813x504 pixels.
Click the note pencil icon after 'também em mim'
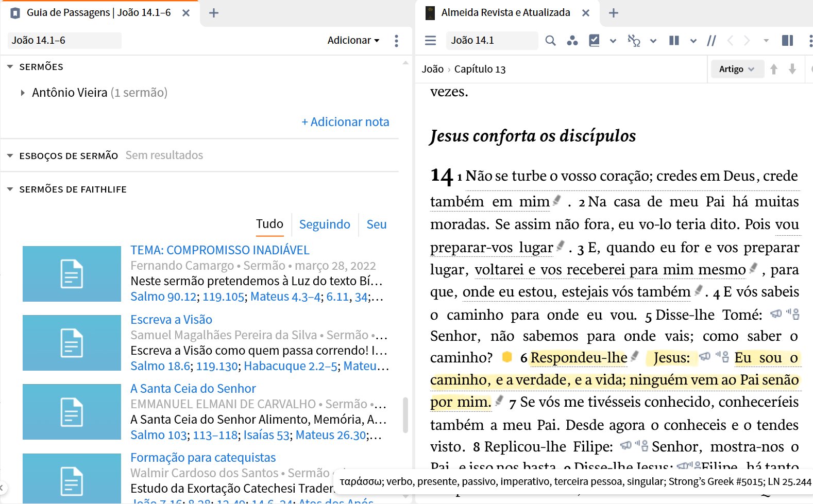point(557,200)
